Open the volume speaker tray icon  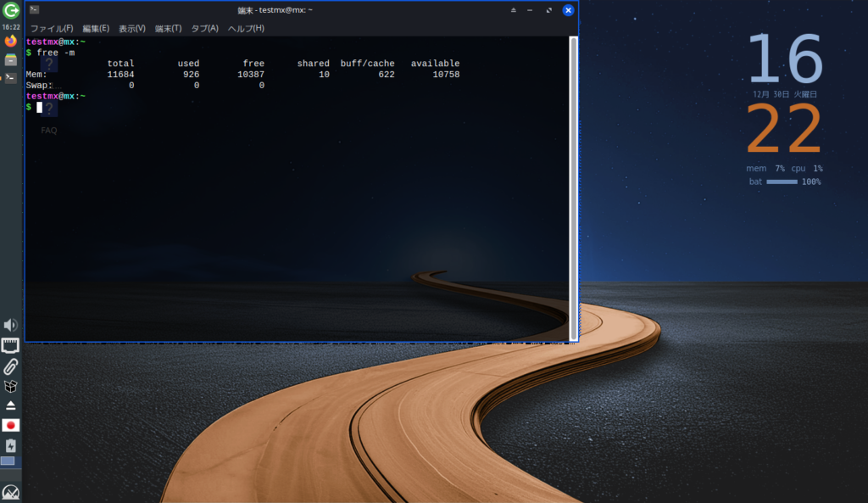11,325
